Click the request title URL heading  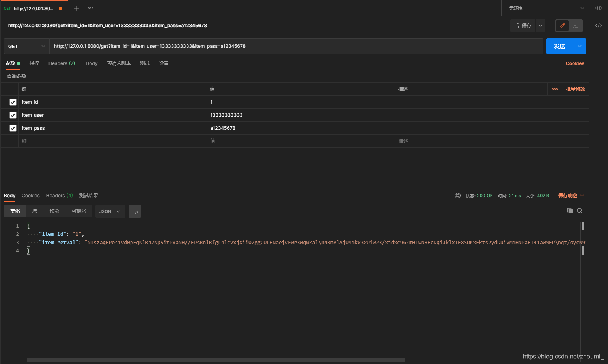tap(108, 26)
